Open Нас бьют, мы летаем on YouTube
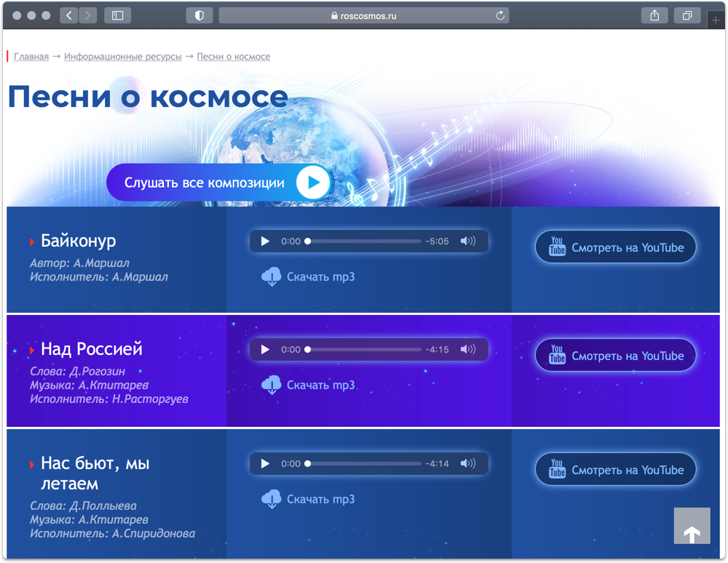 [x=615, y=470]
